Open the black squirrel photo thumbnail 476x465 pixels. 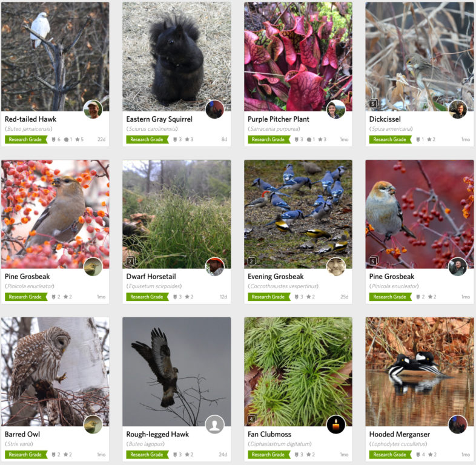point(177,56)
